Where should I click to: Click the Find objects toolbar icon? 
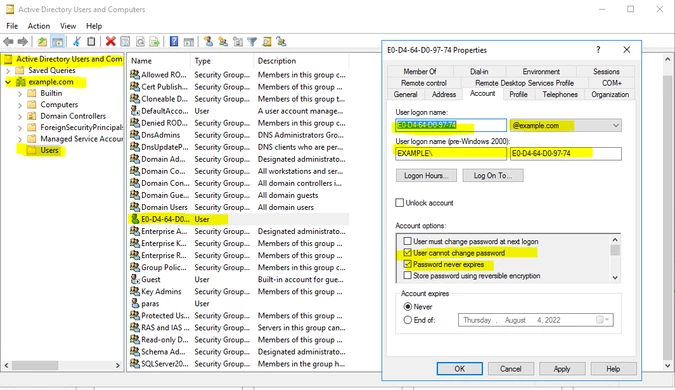[267, 42]
